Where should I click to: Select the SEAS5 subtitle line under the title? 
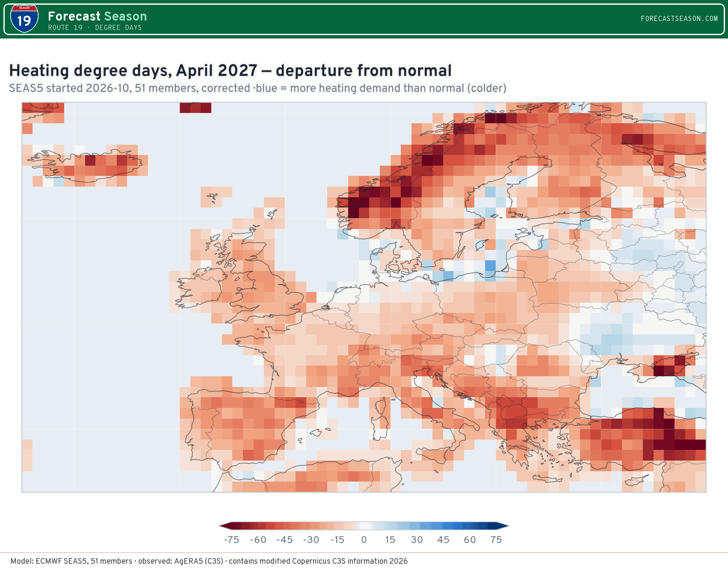coord(257,88)
